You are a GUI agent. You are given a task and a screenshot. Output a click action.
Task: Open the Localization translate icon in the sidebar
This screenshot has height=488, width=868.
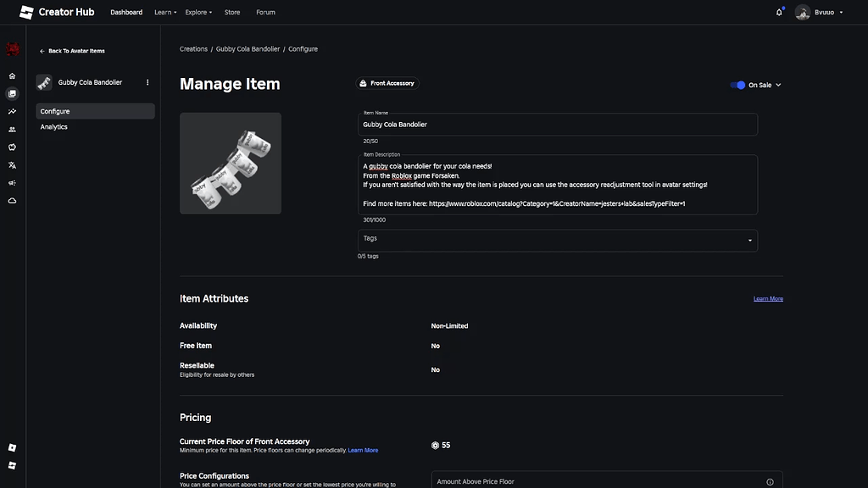[x=12, y=166]
